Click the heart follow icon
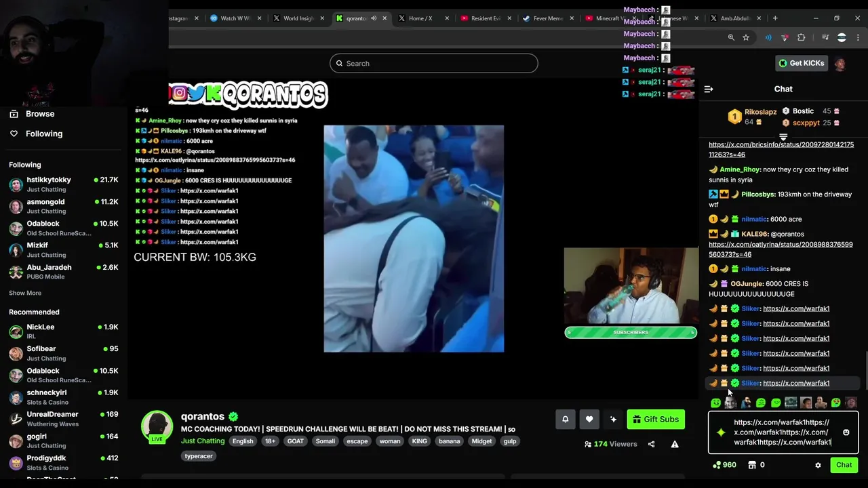868x488 pixels. pos(589,420)
